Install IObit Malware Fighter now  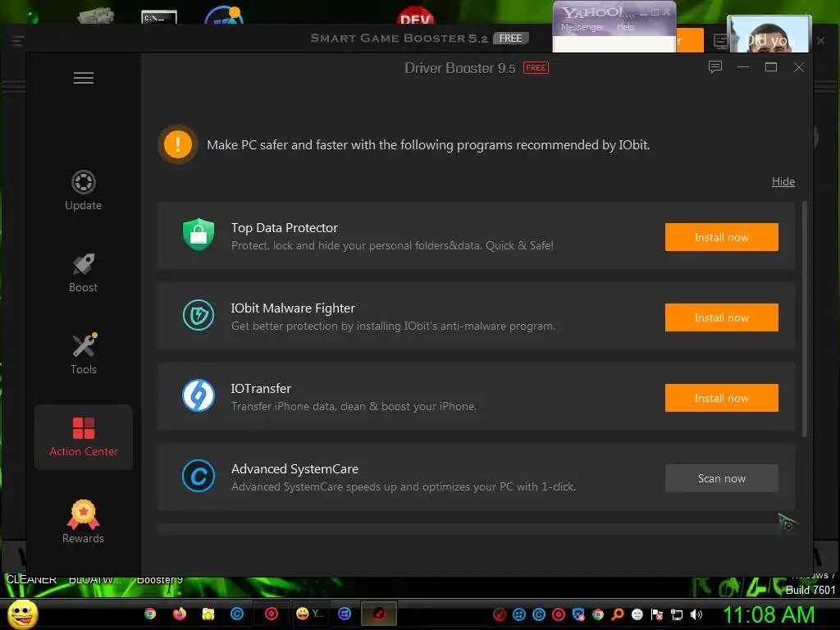722,317
